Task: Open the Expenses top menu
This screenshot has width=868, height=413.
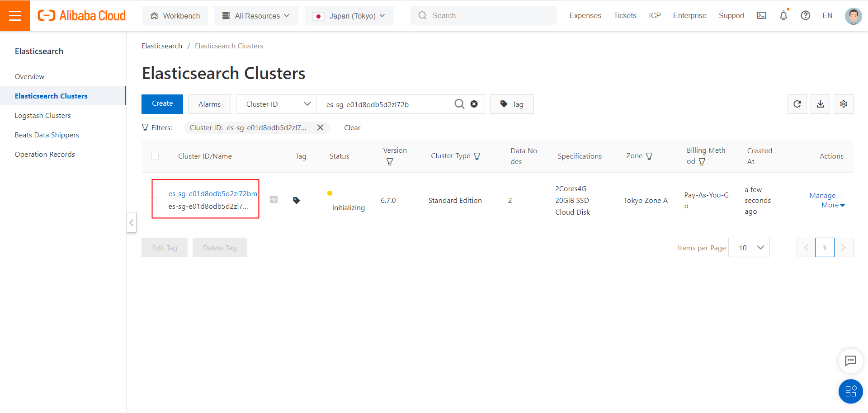Action: (585, 15)
